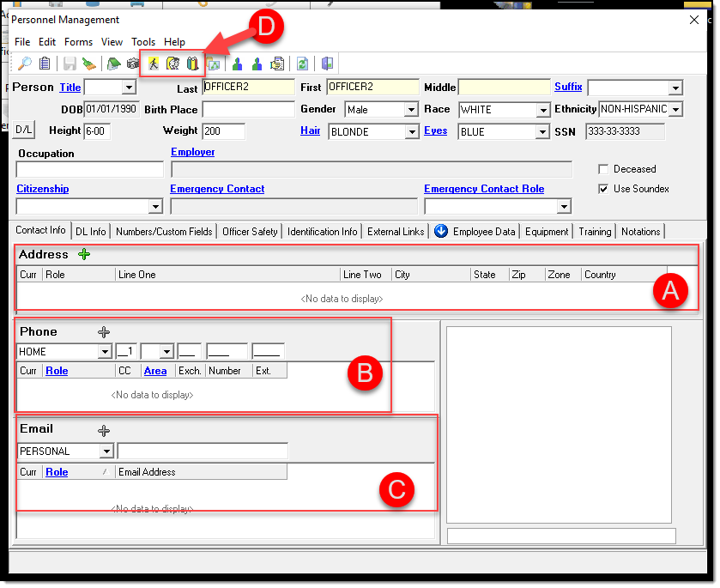The width and height of the screenshot is (720, 588).
Task: Open the PERSONAL email role dropdown
Action: [x=106, y=452]
